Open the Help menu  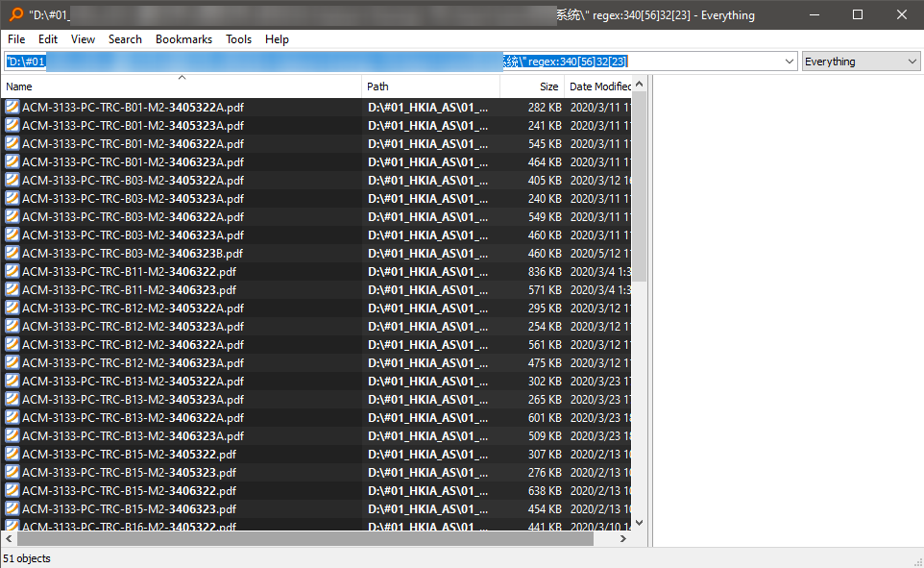coord(277,39)
